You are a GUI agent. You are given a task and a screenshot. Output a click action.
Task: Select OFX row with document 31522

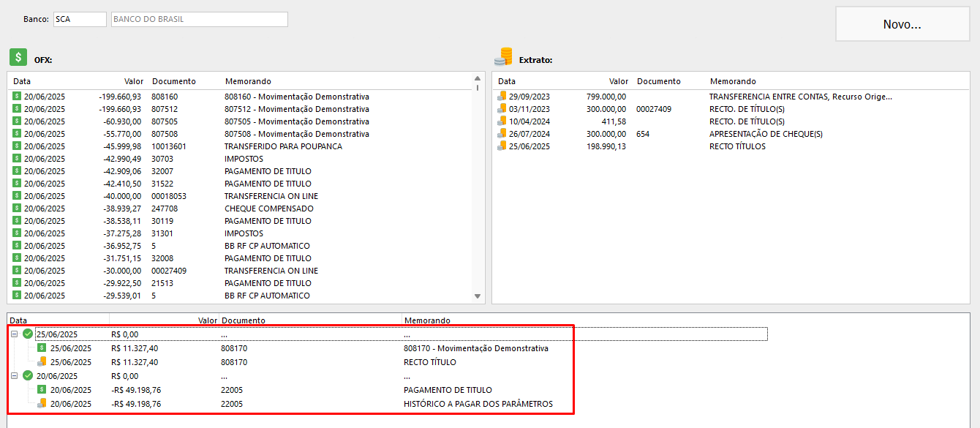coord(241,184)
